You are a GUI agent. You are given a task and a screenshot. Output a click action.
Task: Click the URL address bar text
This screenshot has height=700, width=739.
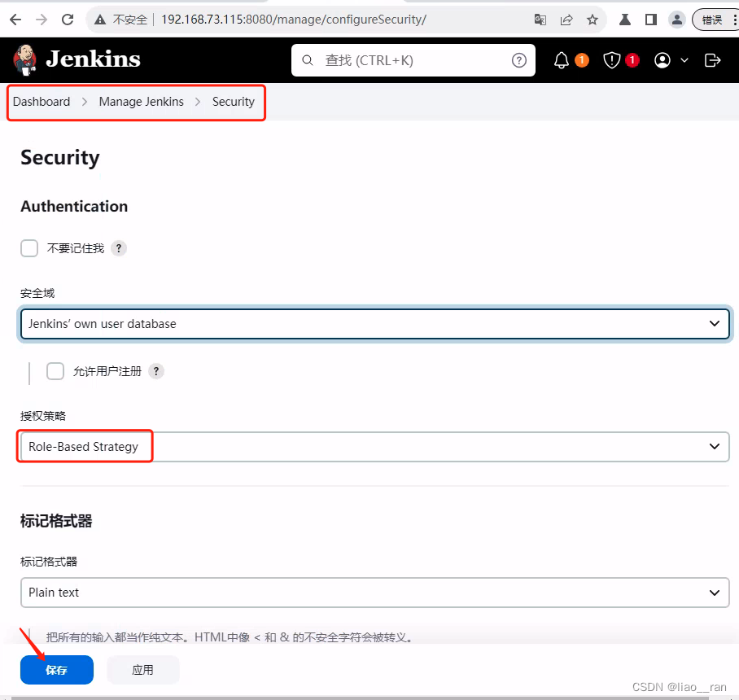tap(294, 20)
